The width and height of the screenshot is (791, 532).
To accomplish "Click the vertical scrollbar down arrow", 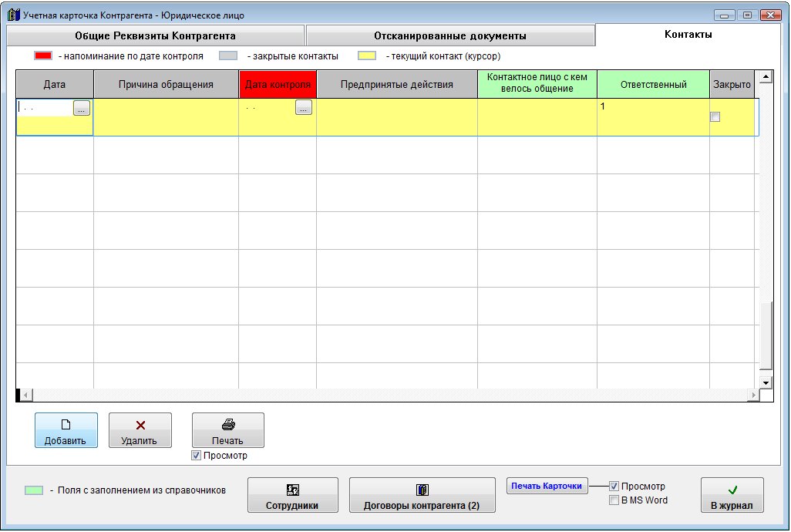I will click(766, 382).
